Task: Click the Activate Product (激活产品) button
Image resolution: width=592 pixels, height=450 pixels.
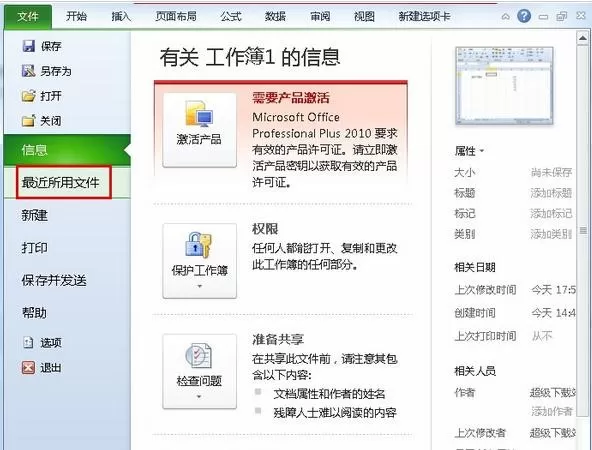Action: tap(199, 130)
